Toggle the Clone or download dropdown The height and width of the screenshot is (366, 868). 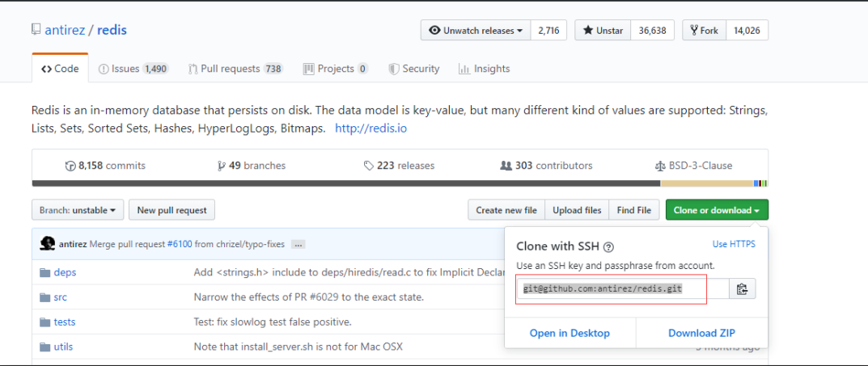pos(717,210)
